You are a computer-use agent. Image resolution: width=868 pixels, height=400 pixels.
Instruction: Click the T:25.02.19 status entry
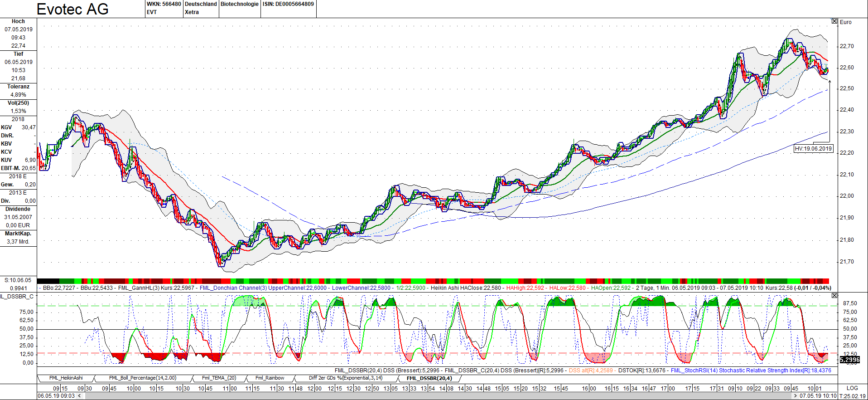pos(852,396)
